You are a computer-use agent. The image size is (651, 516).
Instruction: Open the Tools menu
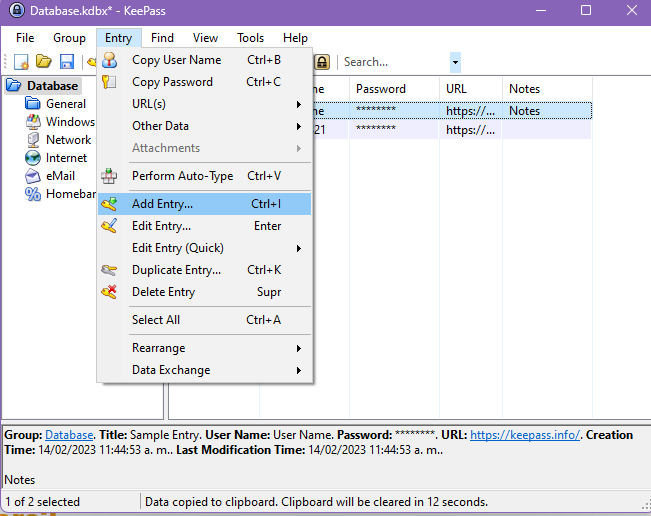pyautogui.click(x=250, y=38)
